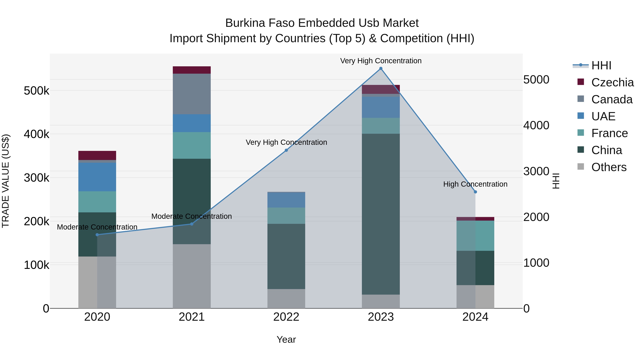Select the 2020 Czechia bar segment
Screen dimensions: 644x362
point(97,155)
